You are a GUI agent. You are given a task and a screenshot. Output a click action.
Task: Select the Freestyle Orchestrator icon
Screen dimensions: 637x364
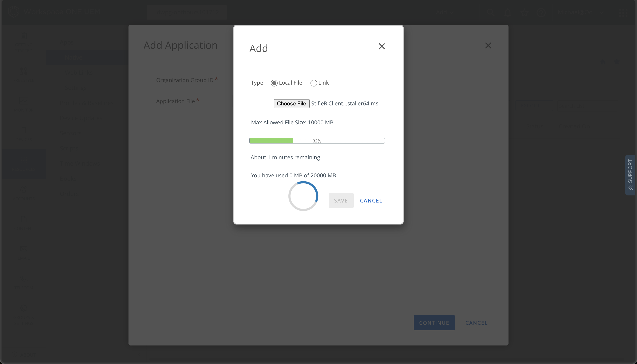click(x=24, y=75)
